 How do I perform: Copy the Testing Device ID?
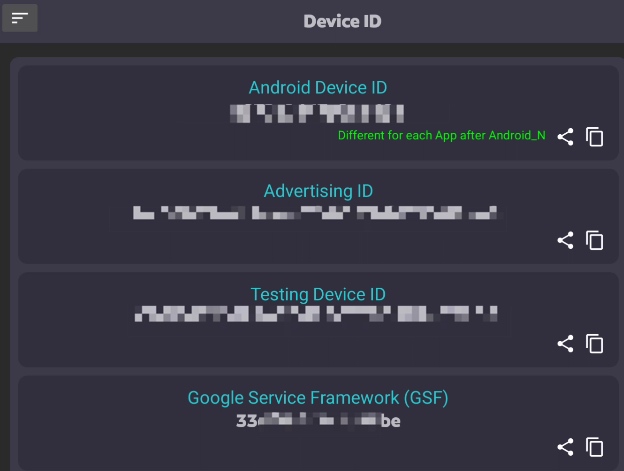coord(595,344)
